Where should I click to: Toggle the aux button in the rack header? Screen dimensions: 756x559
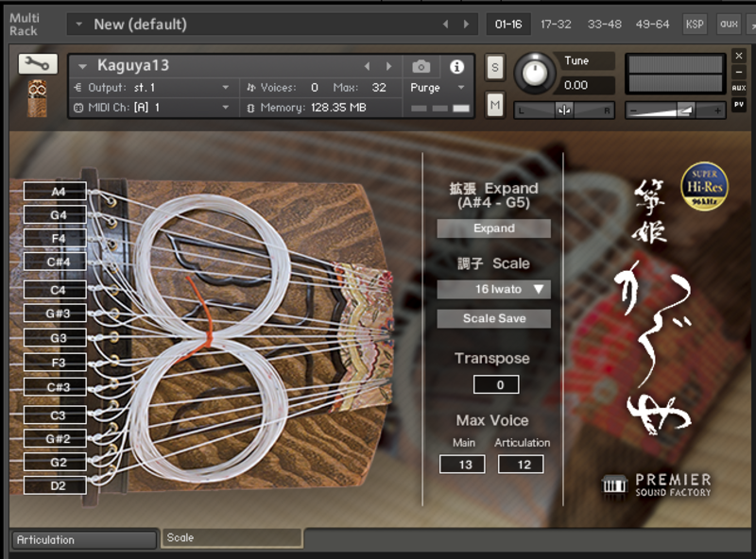(729, 24)
